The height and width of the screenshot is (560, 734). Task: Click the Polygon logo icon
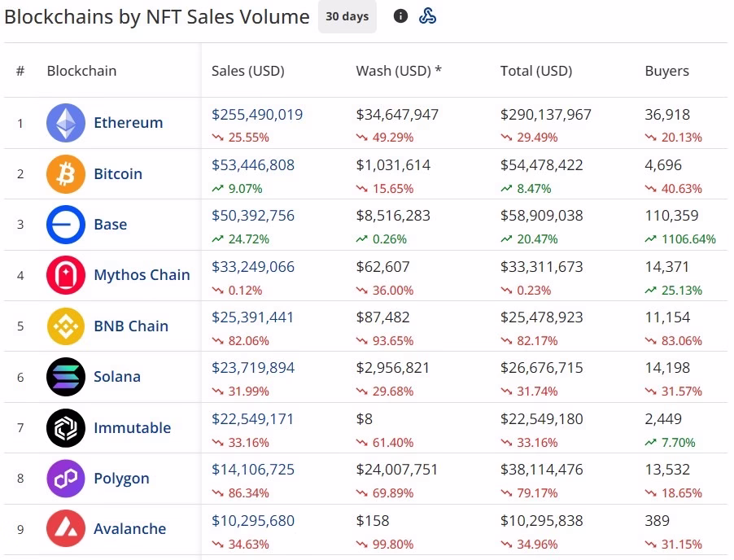pyautogui.click(x=65, y=479)
